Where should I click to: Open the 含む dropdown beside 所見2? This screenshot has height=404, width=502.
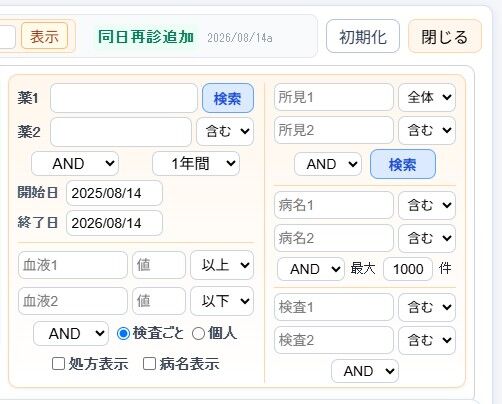point(427,130)
